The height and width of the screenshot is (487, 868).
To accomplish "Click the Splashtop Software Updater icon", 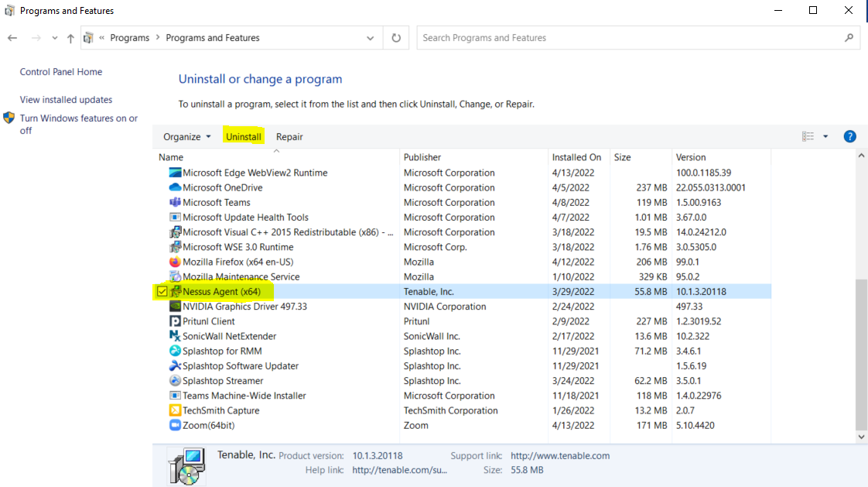I will 175,365.
